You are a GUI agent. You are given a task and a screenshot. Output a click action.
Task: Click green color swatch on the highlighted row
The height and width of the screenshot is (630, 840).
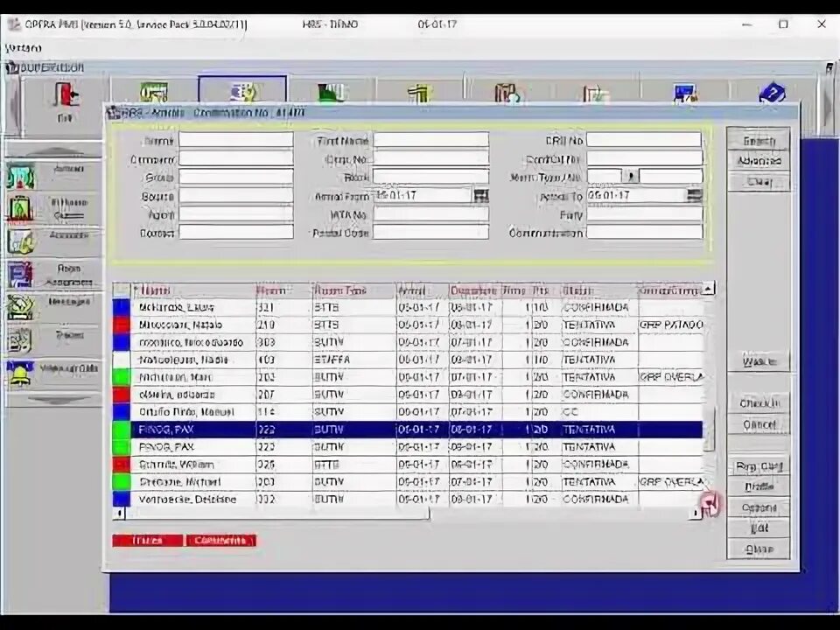click(x=122, y=430)
